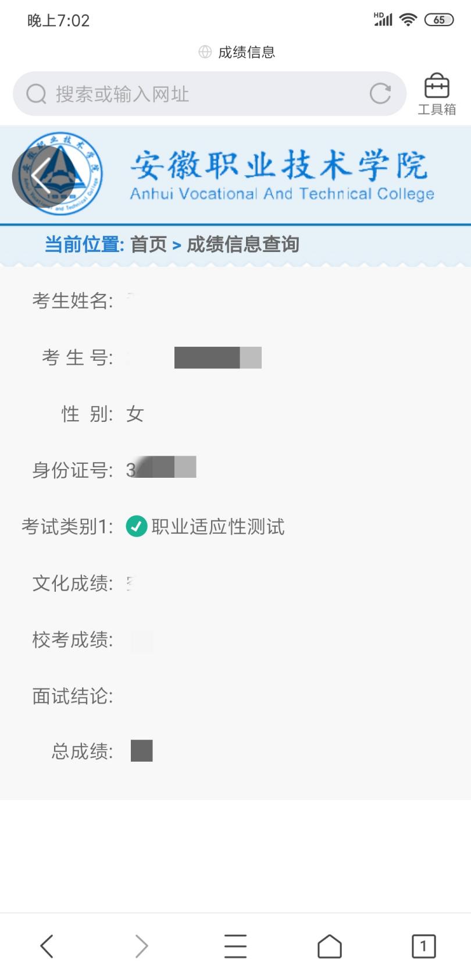
Task: Tap the HD signal strength icon
Action: click(x=383, y=20)
